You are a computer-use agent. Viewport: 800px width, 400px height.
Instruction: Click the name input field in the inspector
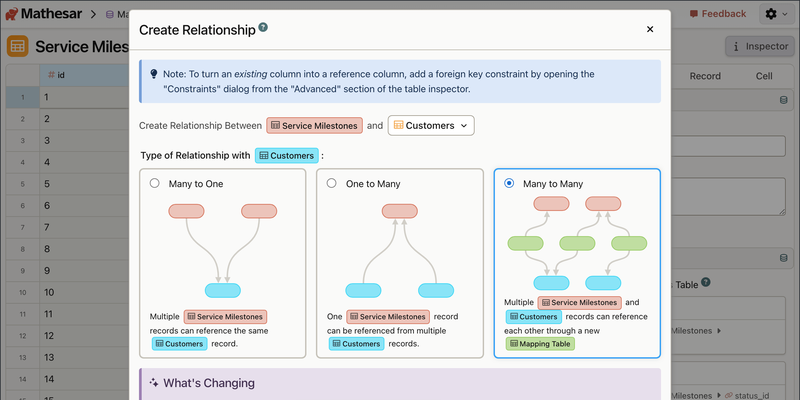[728, 146]
